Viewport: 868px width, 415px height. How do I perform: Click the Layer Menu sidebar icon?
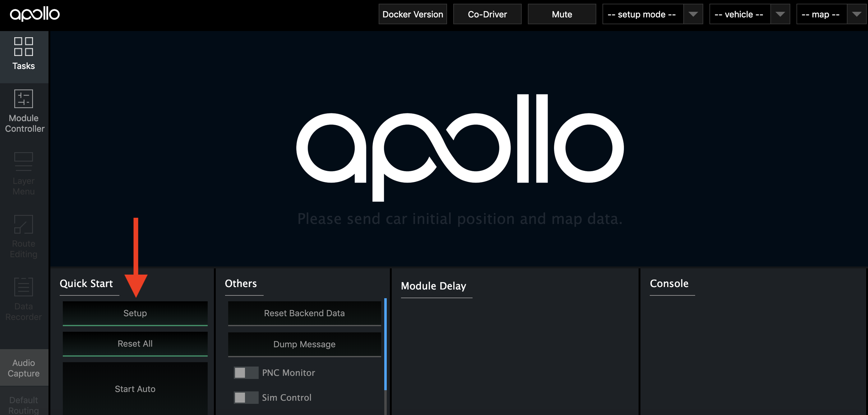point(24,162)
